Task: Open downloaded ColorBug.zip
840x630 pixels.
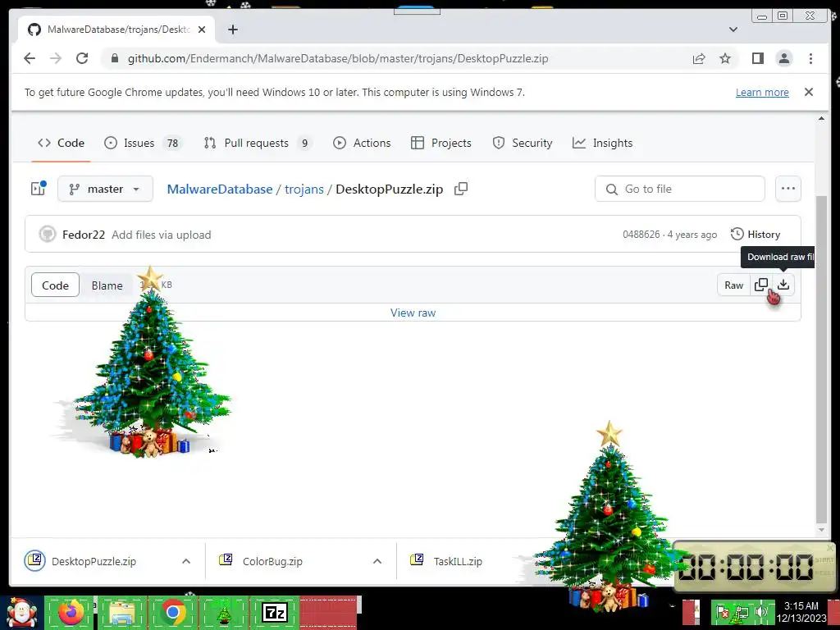Action: 260,561
